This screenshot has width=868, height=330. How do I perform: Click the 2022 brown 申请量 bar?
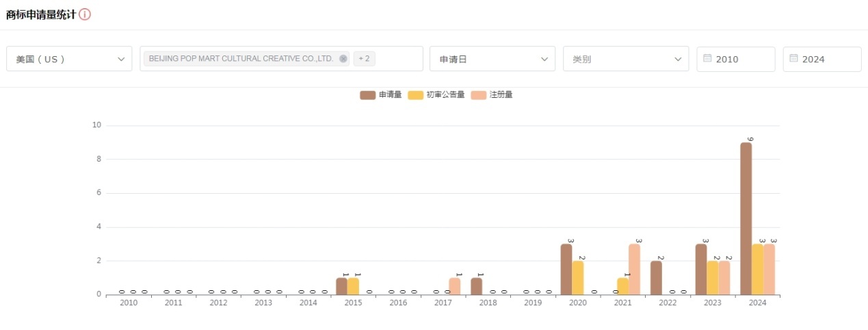[x=656, y=278]
